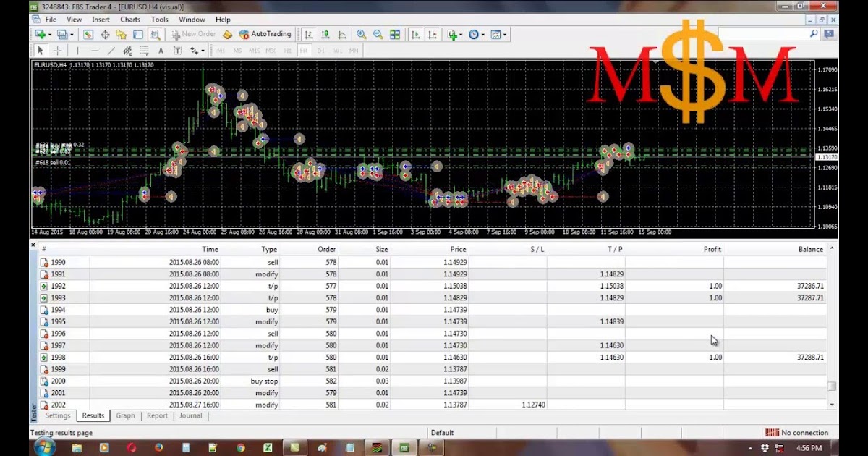Select the text label 'T' tool
The width and height of the screenshot is (868, 456).
click(177, 51)
